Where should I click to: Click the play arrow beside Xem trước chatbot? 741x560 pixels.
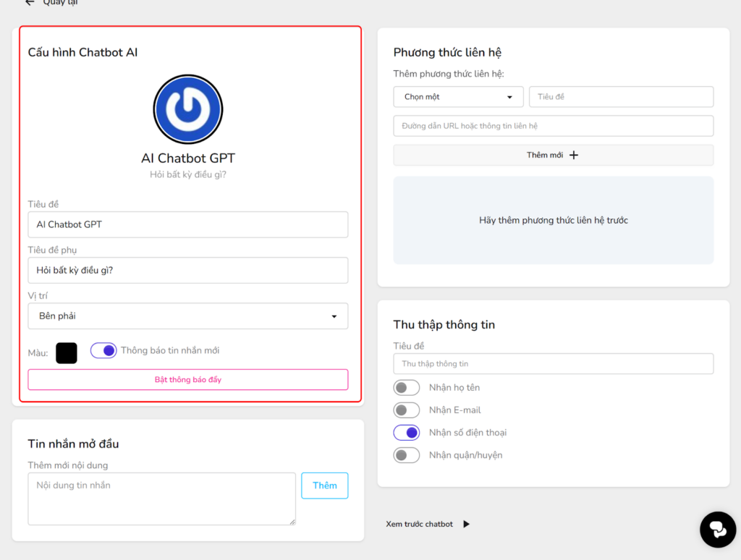467,524
